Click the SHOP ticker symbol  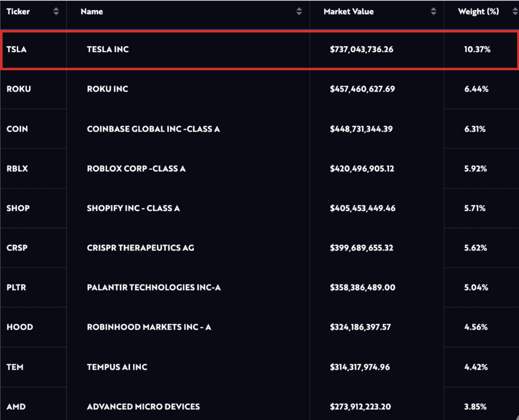point(18,208)
